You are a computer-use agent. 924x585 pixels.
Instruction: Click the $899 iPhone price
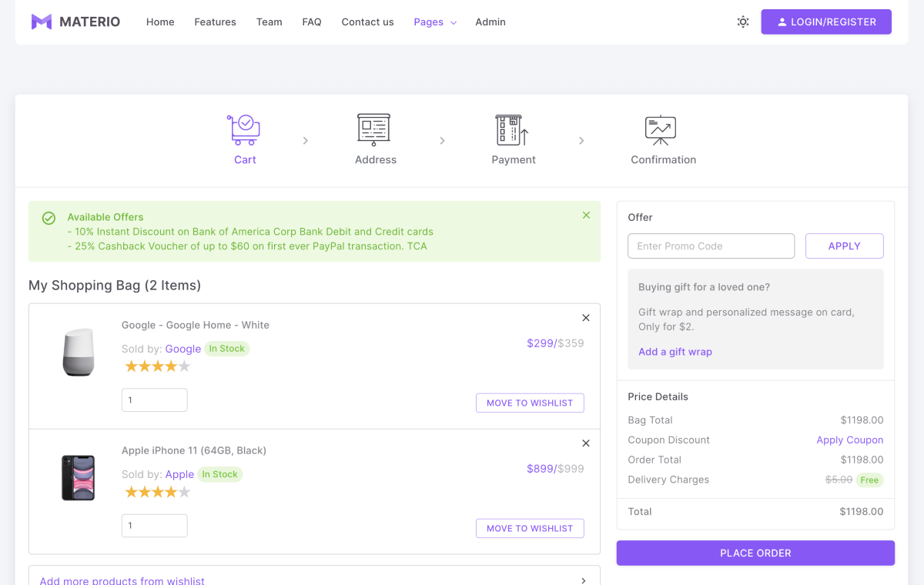tap(541, 469)
